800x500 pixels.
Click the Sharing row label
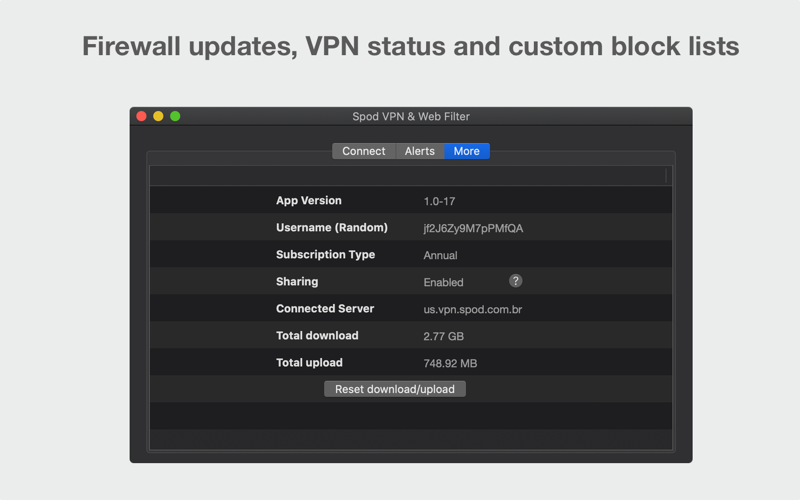tap(297, 282)
